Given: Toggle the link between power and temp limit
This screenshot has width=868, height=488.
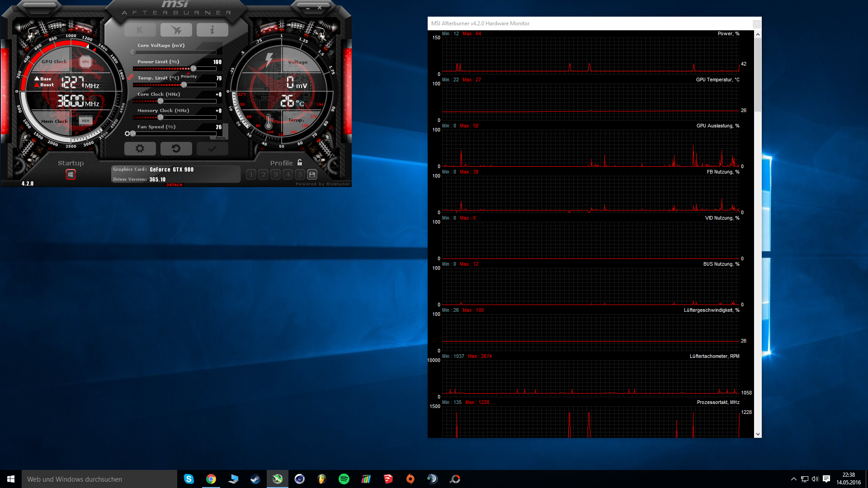Looking at the screenshot, I should coord(130,77).
